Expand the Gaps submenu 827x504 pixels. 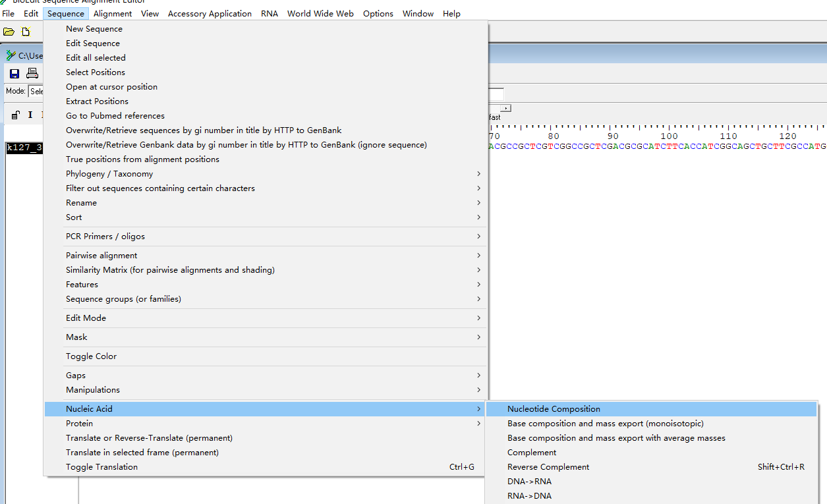(x=266, y=376)
